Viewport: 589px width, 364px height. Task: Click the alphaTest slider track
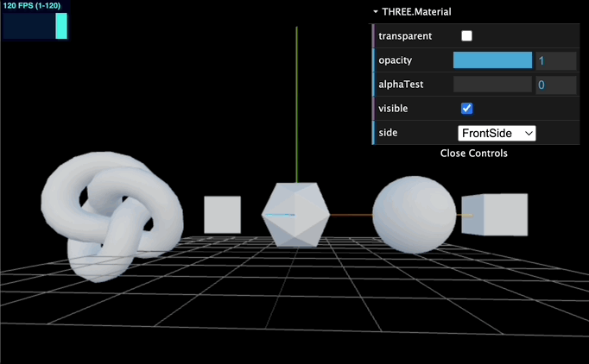coord(492,84)
